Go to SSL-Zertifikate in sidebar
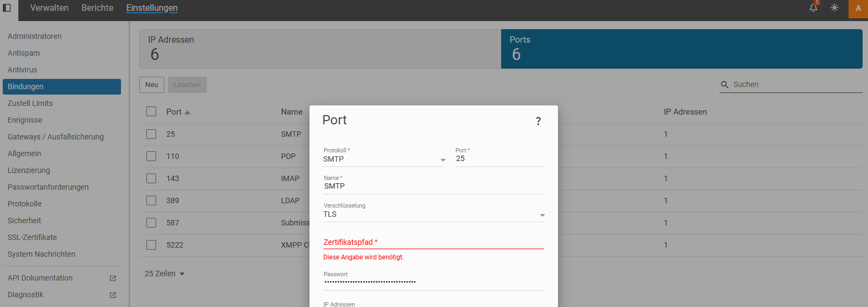Viewport: 868px width, 307px height. click(x=32, y=237)
